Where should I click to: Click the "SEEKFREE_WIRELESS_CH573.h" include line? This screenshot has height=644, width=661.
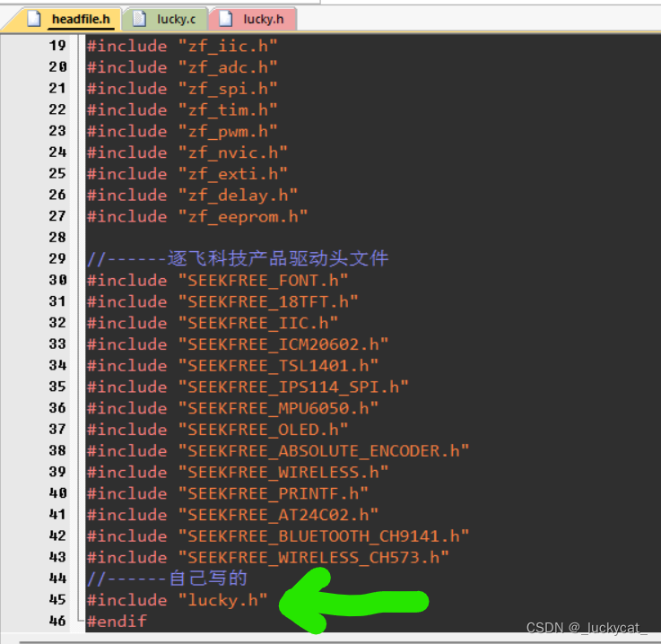point(267,558)
